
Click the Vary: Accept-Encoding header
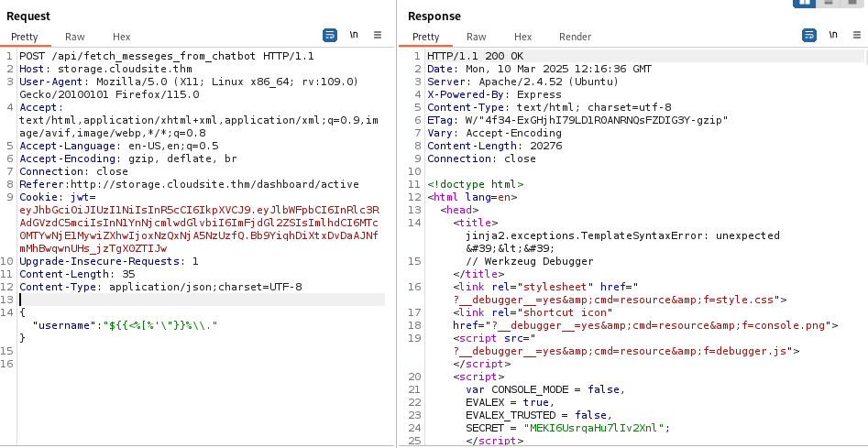(494, 133)
